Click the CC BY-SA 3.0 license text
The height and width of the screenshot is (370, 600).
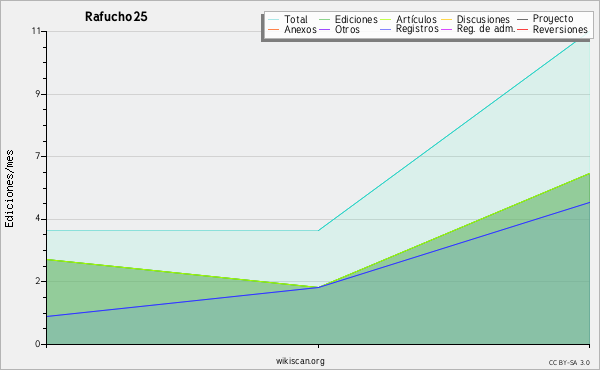coord(569,363)
